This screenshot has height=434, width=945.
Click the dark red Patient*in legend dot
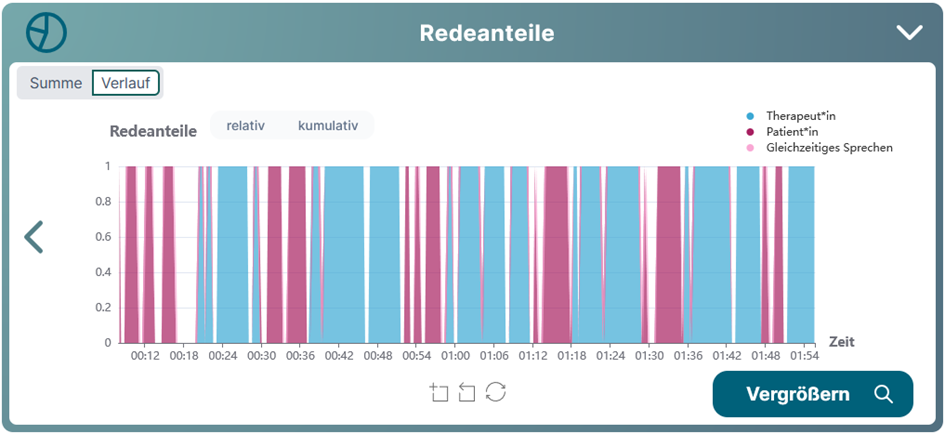click(x=750, y=132)
